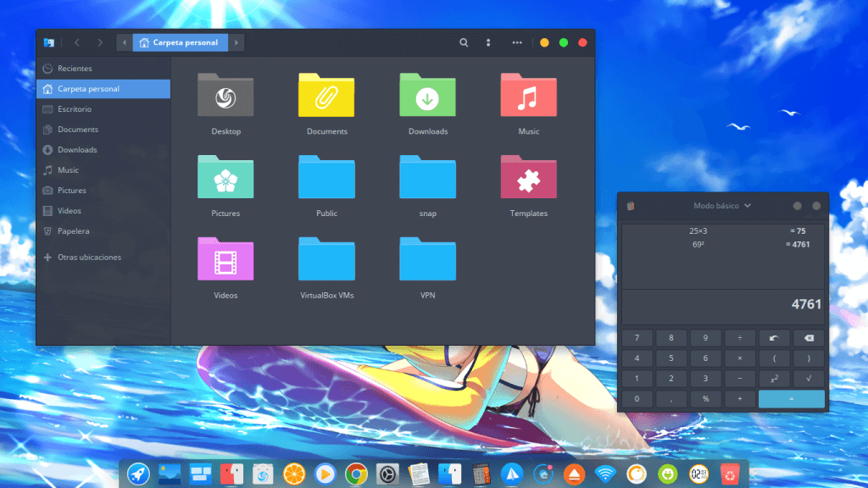Click the calculator undo button
Image resolution: width=868 pixels, height=488 pixels.
point(774,338)
